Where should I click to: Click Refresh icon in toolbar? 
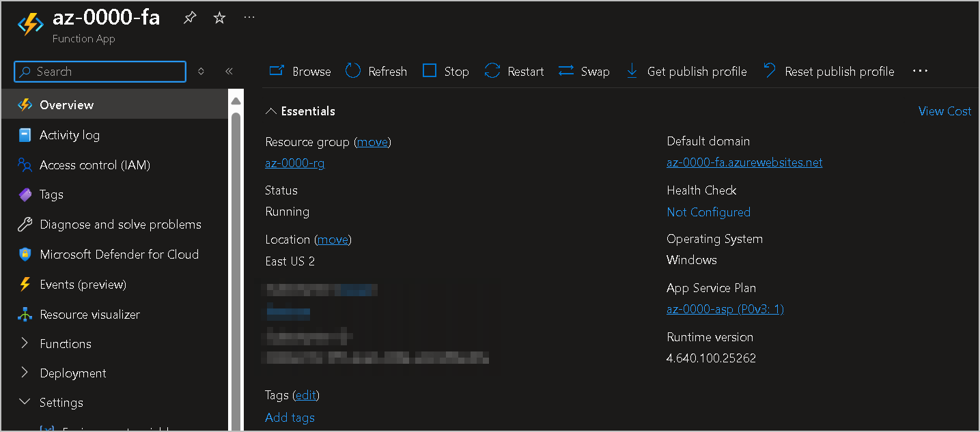pos(352,71)
